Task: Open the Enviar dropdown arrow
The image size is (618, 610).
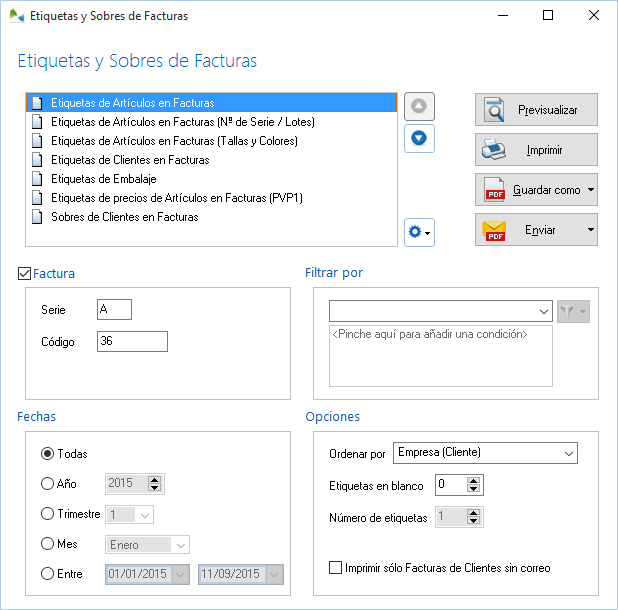Action: point(591,230)
